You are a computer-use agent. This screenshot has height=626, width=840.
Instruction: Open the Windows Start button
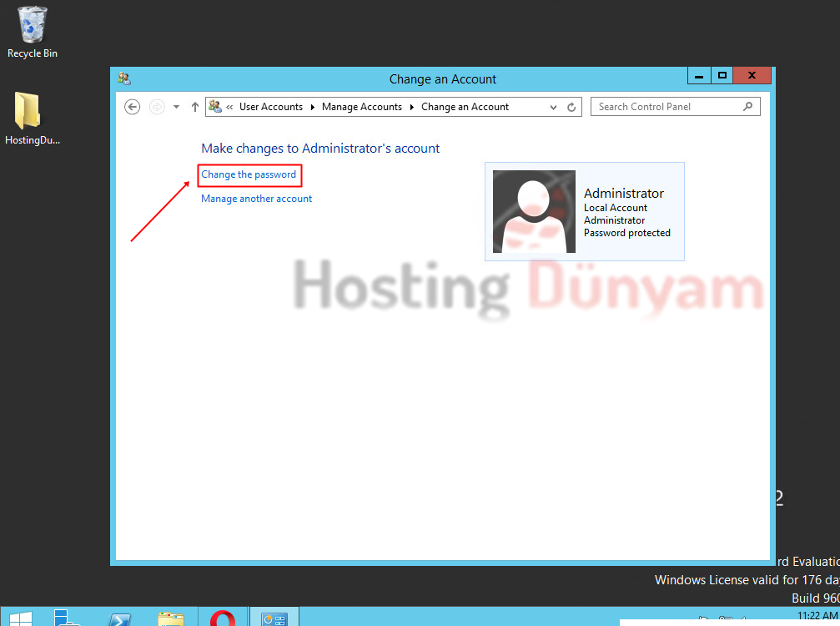click(x=20, y=618)
